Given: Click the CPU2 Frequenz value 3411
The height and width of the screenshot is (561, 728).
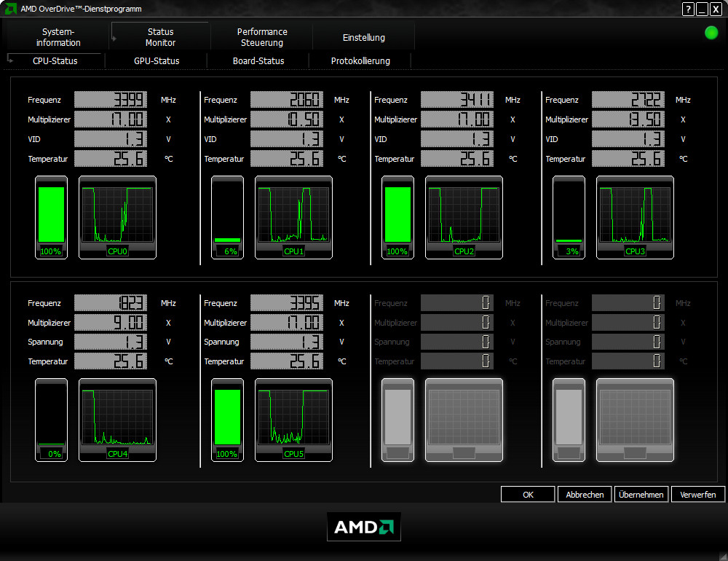Looking at the screenshot, I should 457,100.
